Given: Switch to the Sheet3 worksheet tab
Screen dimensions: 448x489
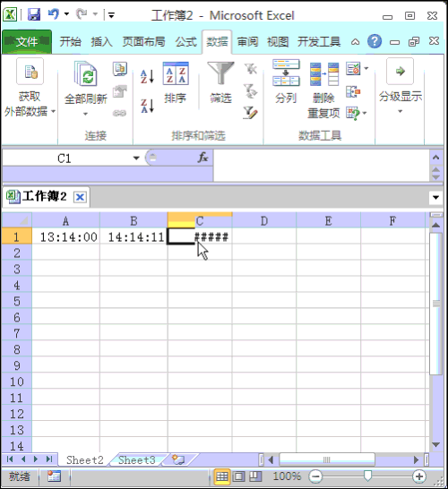Looking at the screenshot, I should click(137, 460).
